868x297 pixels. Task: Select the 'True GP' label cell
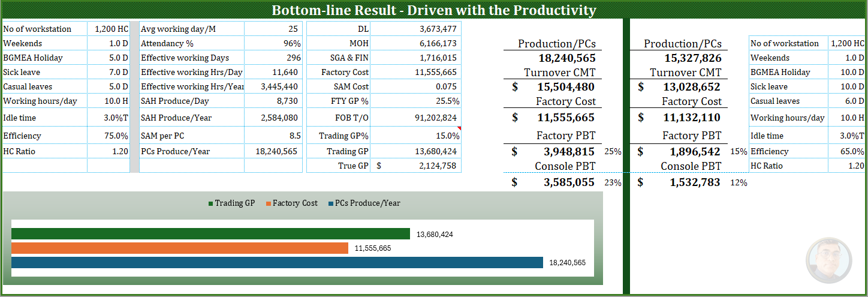point(339,166)
